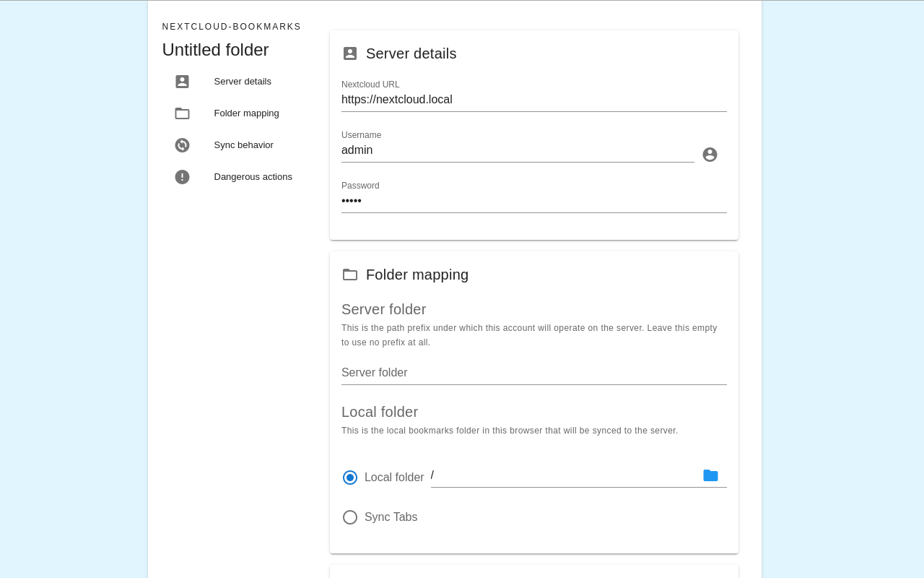Click the Folder mapping sidebar folder icon
Screen dimensions: 924x578
click(x=182, y=113)
